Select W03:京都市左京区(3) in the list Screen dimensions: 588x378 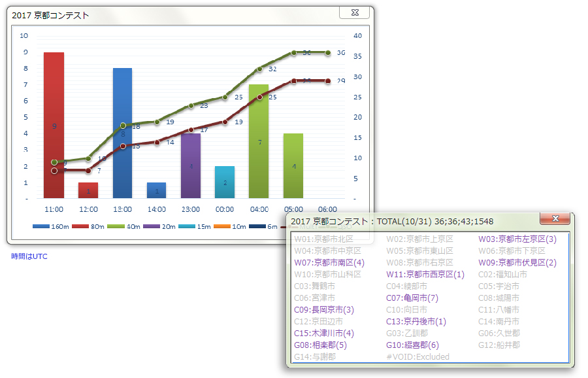517,239
